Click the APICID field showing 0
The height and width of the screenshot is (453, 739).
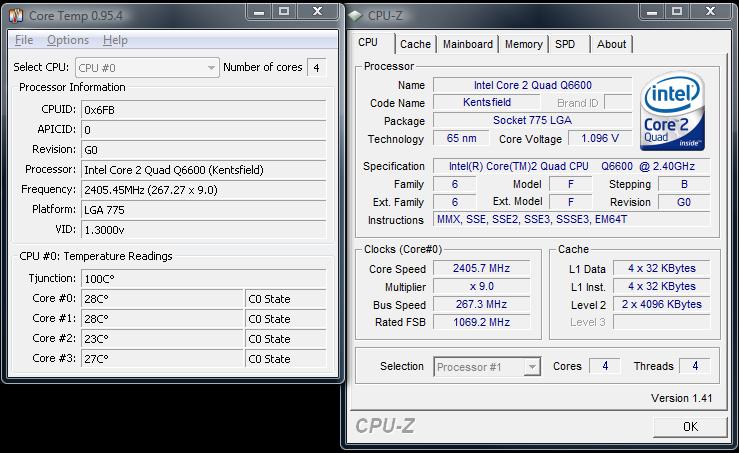pos(204,130)
